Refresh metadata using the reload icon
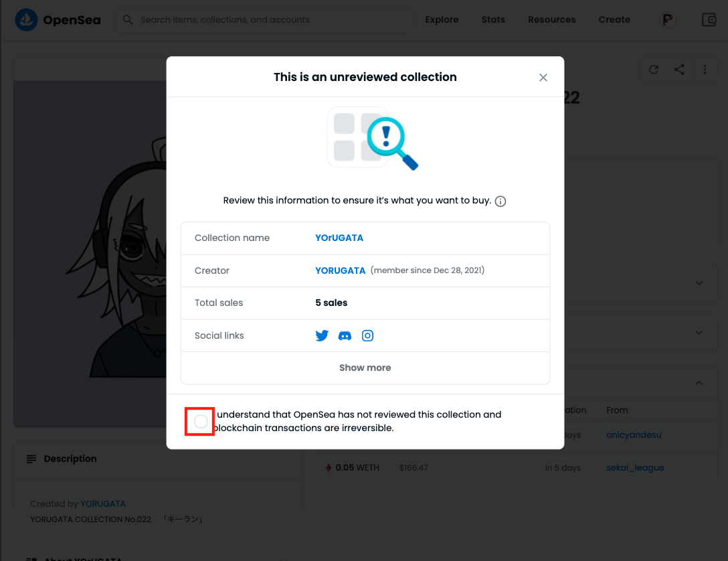Viewport: 728px width, 561px height. (654, 69)
